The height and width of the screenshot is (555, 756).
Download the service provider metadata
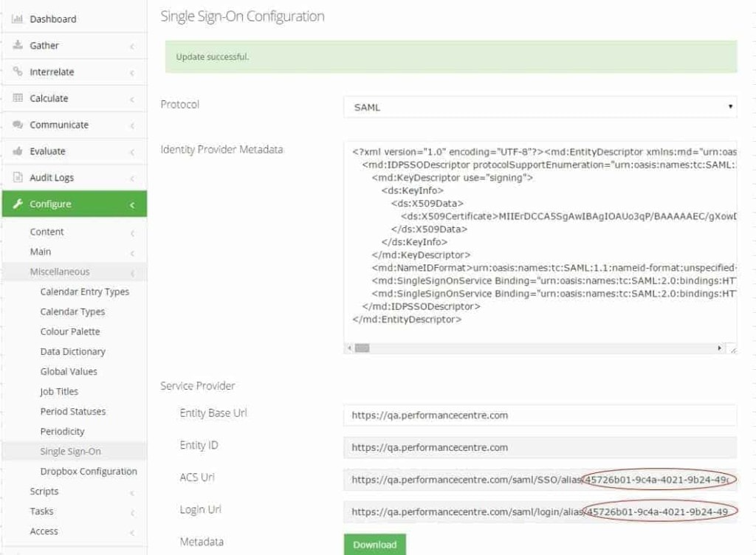click(x=374, y=545)
